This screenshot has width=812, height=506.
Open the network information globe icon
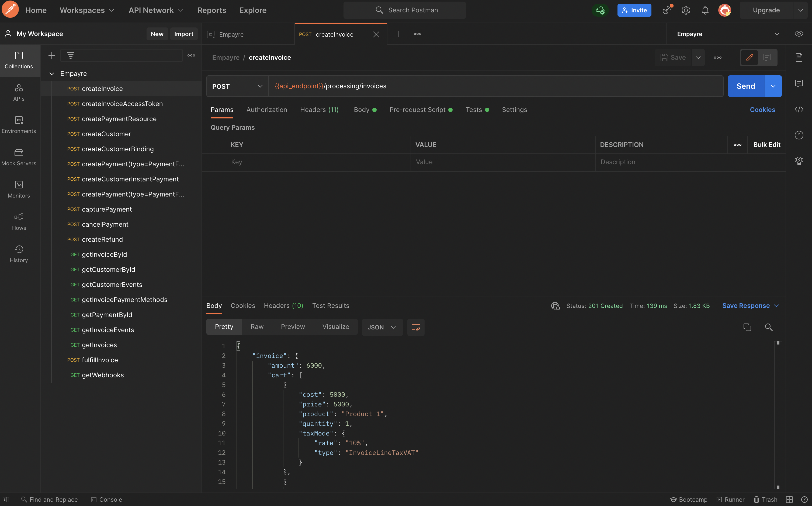tap(556, 305)
